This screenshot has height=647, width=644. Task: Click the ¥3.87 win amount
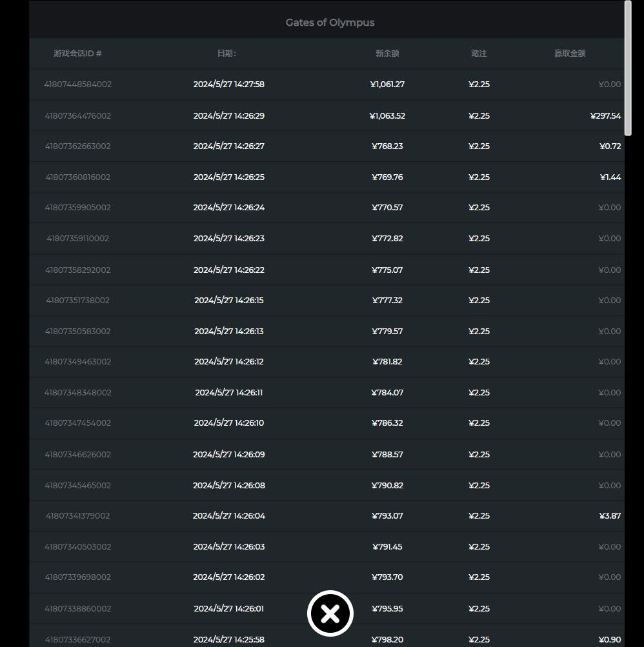[610, 515]
